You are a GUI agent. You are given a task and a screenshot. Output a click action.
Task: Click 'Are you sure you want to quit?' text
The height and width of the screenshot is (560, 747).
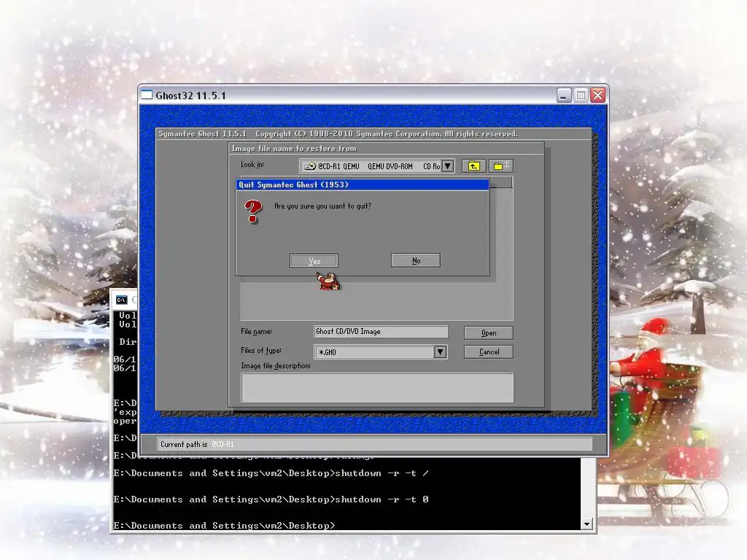322,206
